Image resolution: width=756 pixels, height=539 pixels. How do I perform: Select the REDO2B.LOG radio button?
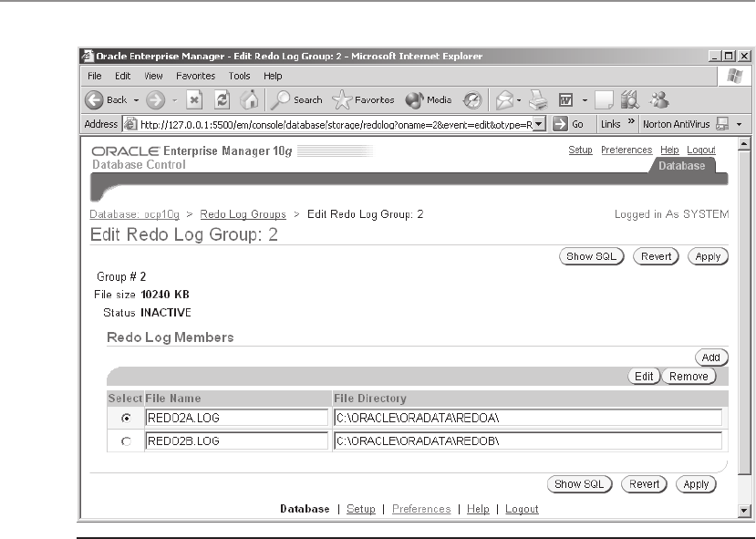126,441
